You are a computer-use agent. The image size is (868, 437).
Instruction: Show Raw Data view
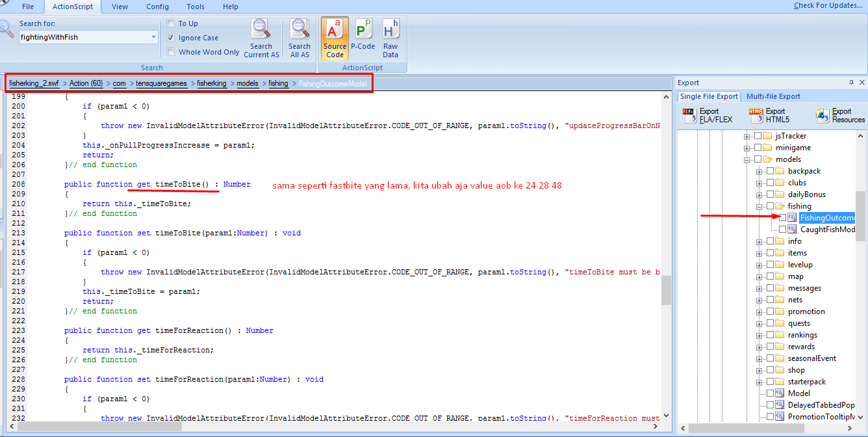[x=390, y=38]
